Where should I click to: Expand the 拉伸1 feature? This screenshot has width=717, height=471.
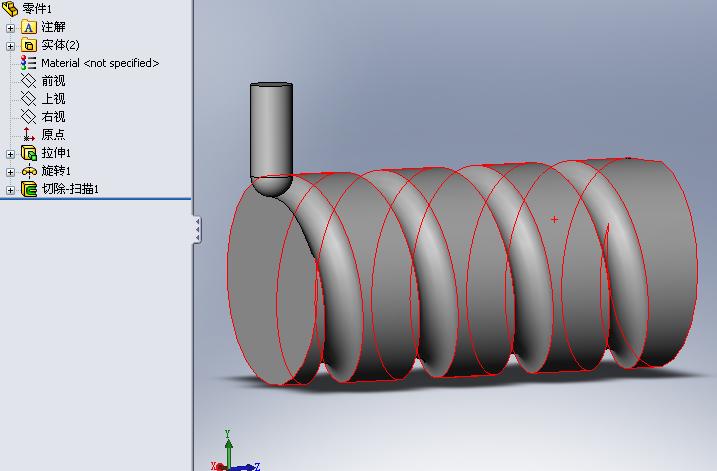tap(10, 154)
